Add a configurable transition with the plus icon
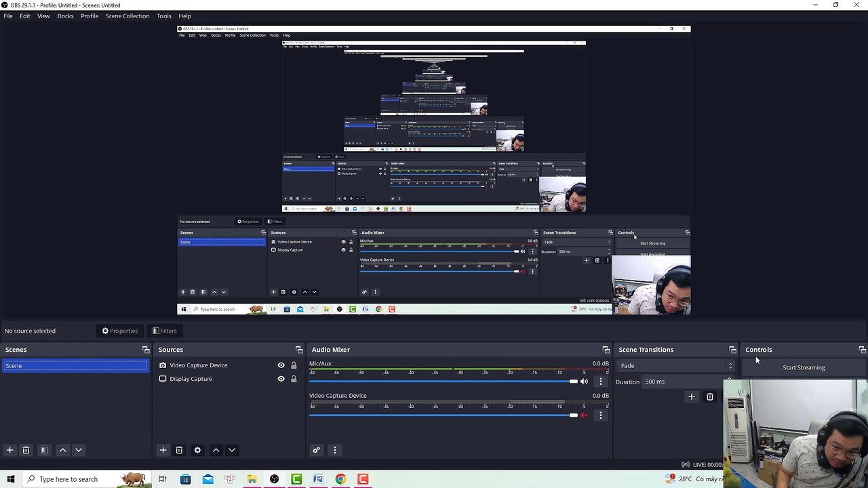868x488 pixels. coord(691,397)
